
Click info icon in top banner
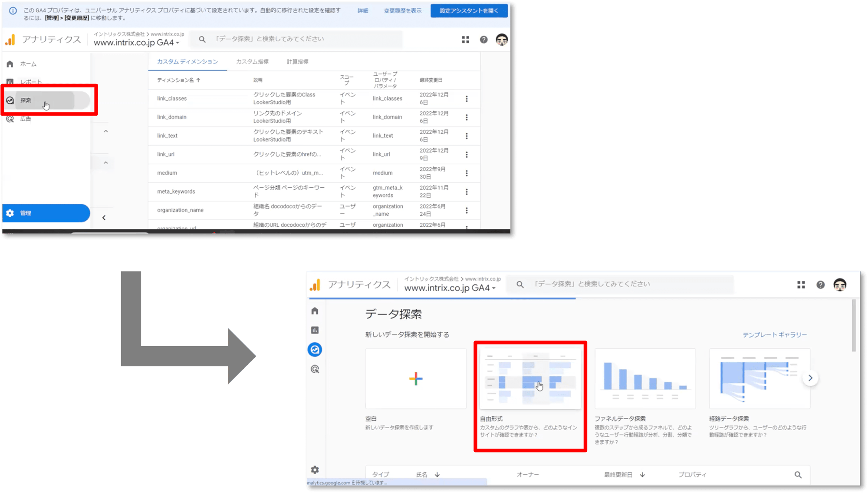[13, 10]
